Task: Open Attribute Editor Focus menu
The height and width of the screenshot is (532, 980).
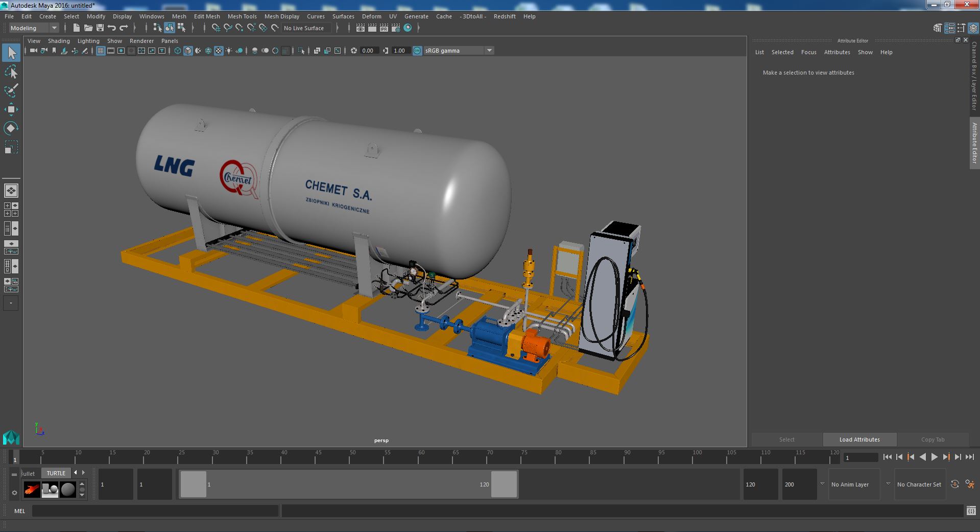Action: click(x=808, y=52)
